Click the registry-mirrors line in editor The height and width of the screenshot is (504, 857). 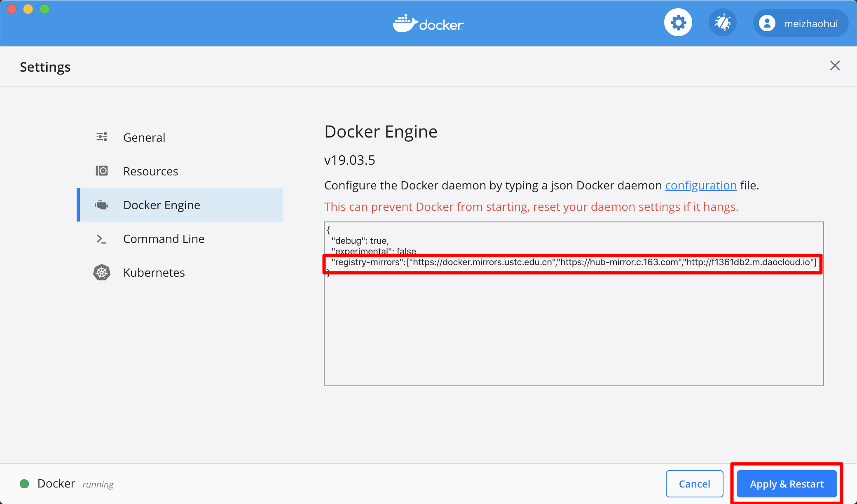[x=574, y=262]
